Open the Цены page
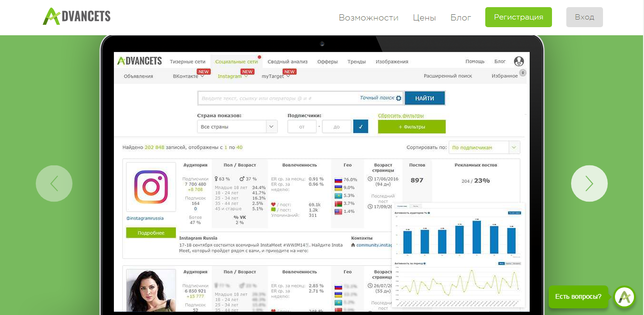Viewport: 644px width, 315px height. pyautogui.click(x=424, y=18)
